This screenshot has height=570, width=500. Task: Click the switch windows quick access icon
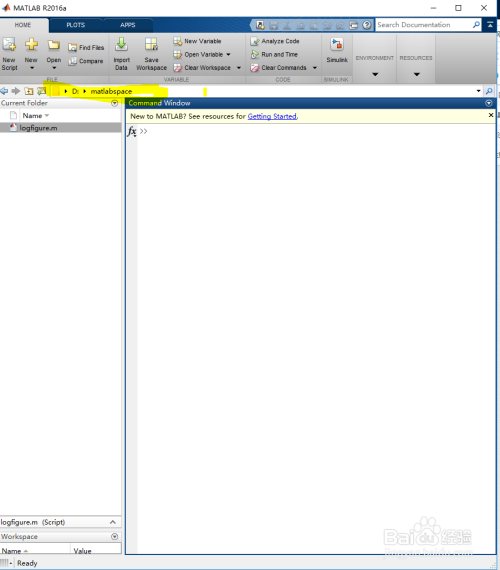coord(353,25)
